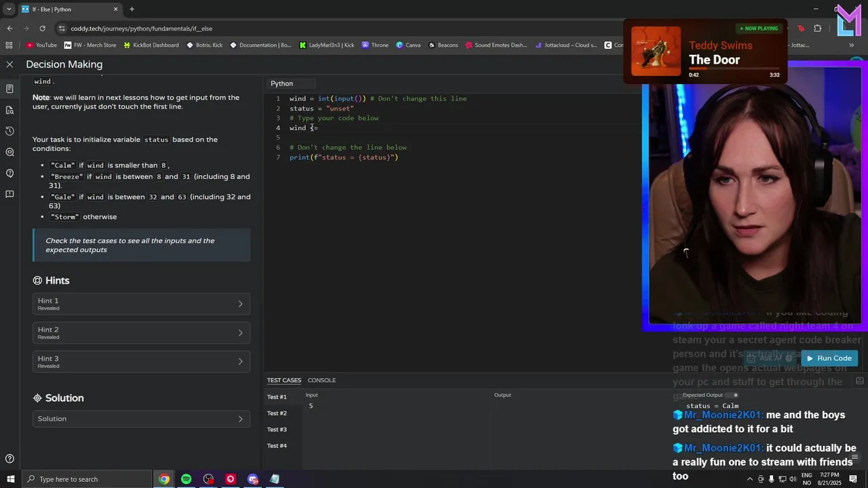
Task: Show hidden system tray icons
Action: pyautogui.click(x=749, y=479)
